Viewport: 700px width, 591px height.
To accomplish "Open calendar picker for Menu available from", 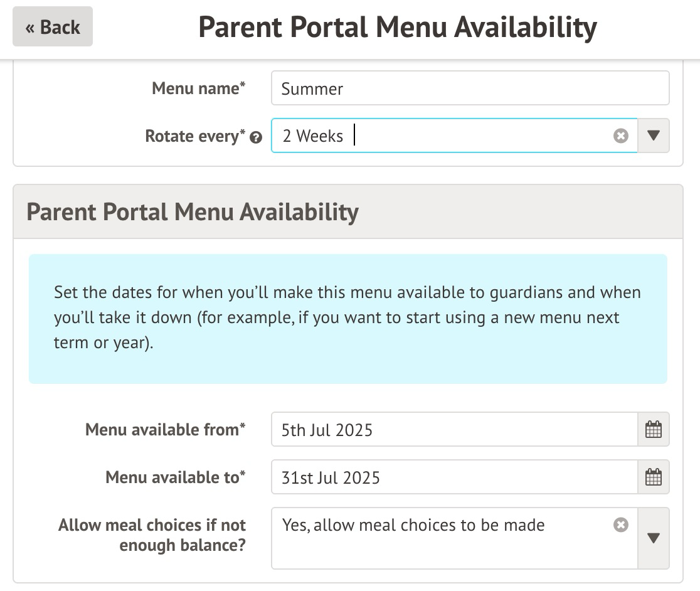I will click(654, 430).
